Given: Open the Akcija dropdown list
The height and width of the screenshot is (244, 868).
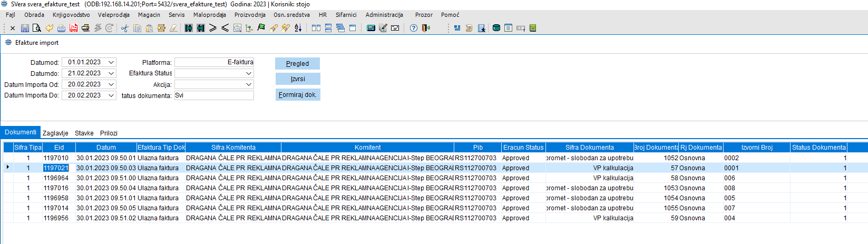Looking at the screenshot, I should pos(249,84).
